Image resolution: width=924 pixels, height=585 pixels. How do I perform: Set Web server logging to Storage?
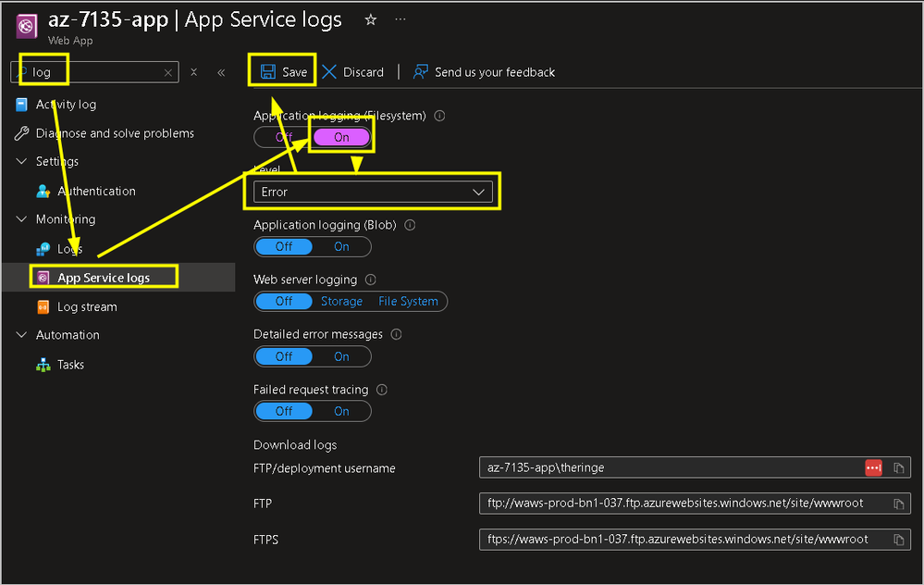[x=342, y=302]
